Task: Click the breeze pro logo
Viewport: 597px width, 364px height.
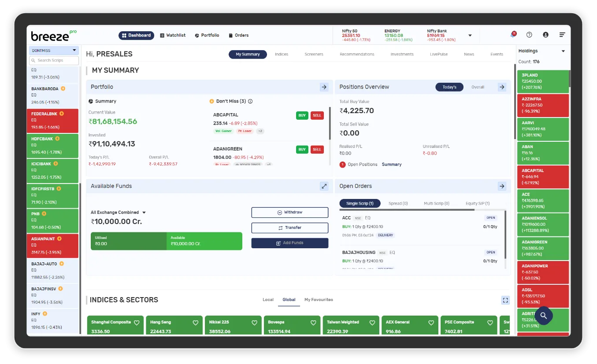Action: pyautogui.click(x=53, y=35)
